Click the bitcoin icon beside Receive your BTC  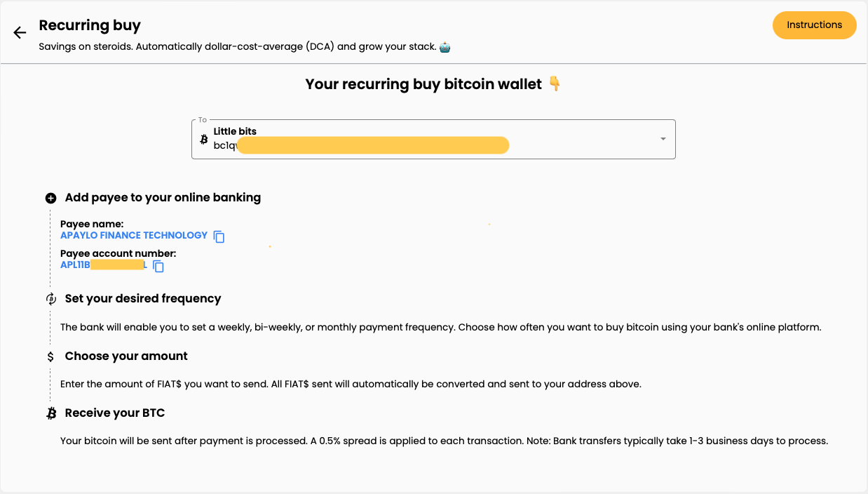coord(51,413)
